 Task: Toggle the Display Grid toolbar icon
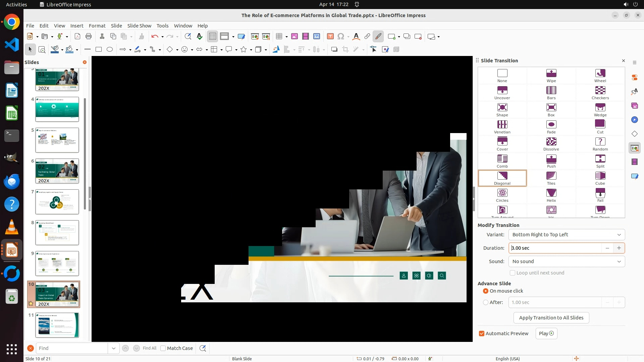212,36
